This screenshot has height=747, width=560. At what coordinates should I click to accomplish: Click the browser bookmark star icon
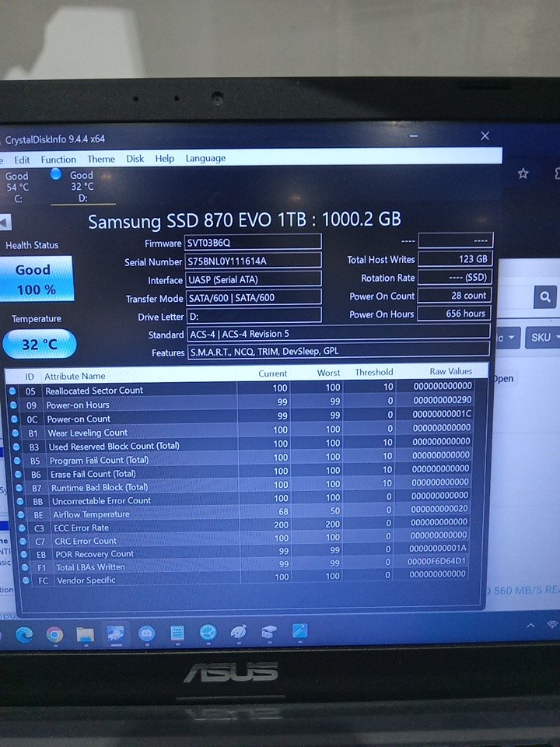523,174
